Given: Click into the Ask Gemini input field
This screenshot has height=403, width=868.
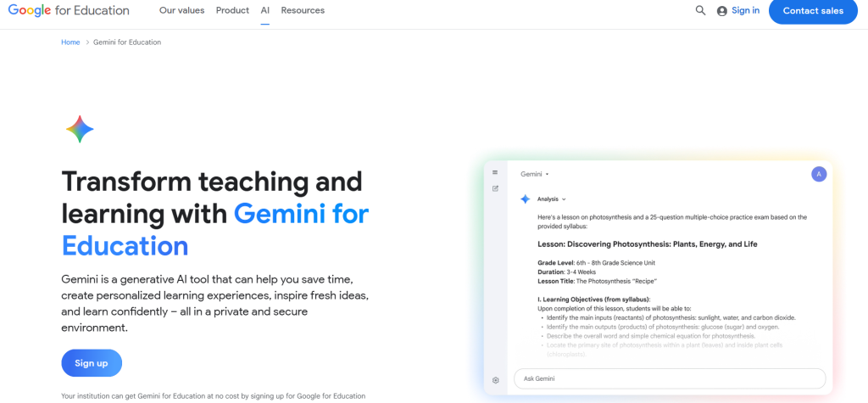Looking at the screenshot, I should tap(670, 378).
